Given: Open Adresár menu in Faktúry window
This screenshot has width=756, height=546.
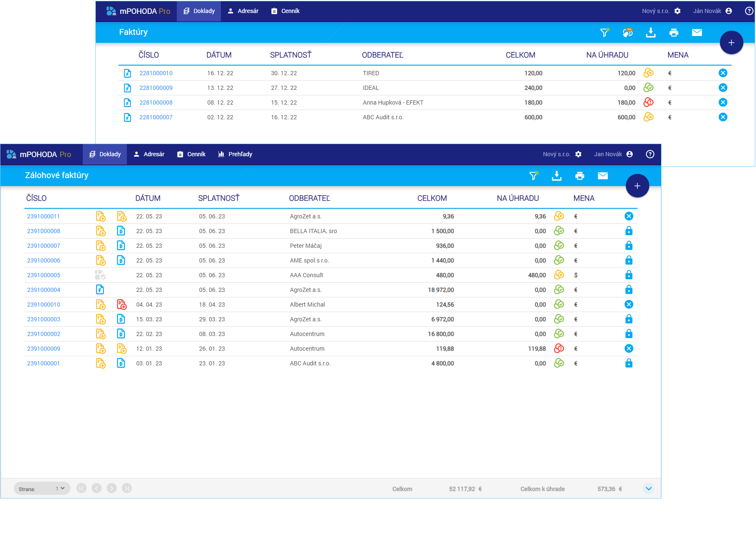Looking at the screenshot, I should pos(243,11).
